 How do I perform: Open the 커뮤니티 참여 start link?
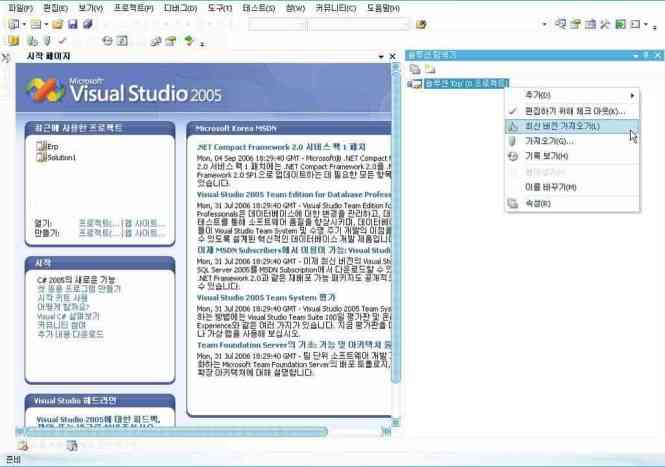point(61,325)
